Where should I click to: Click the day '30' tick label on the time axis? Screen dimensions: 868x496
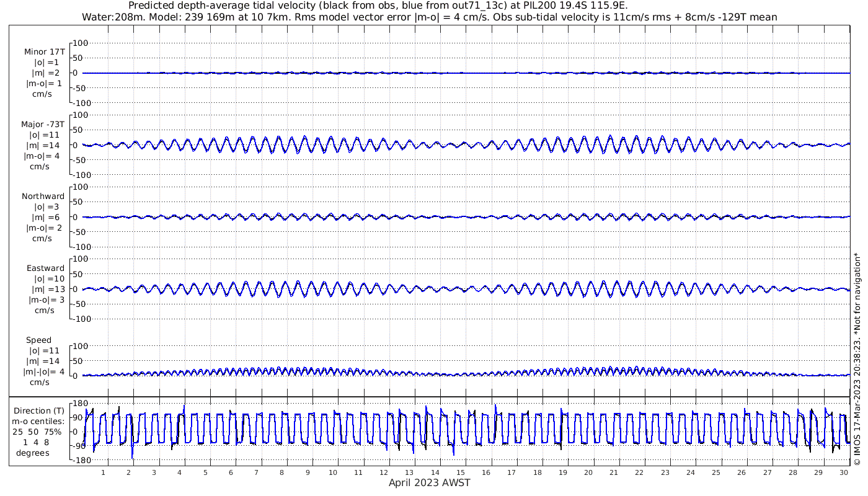coord(844,472)
